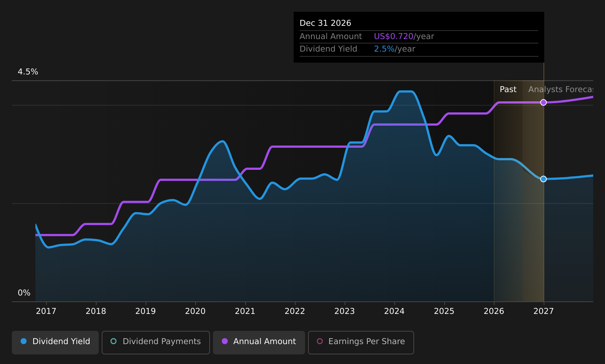The width and height of the screenshot is (605, 364).
Task: Toggle the Annual Amount legend series
Action: [259, 342]
